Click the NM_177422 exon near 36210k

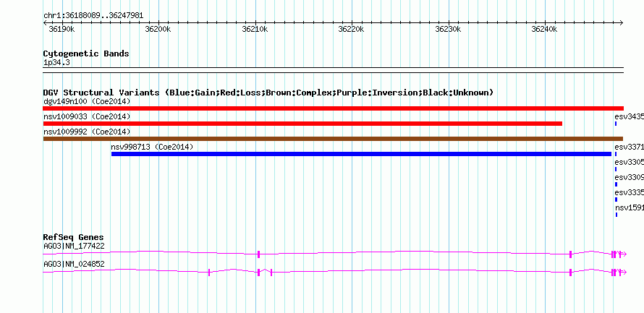tap(258, 254)
